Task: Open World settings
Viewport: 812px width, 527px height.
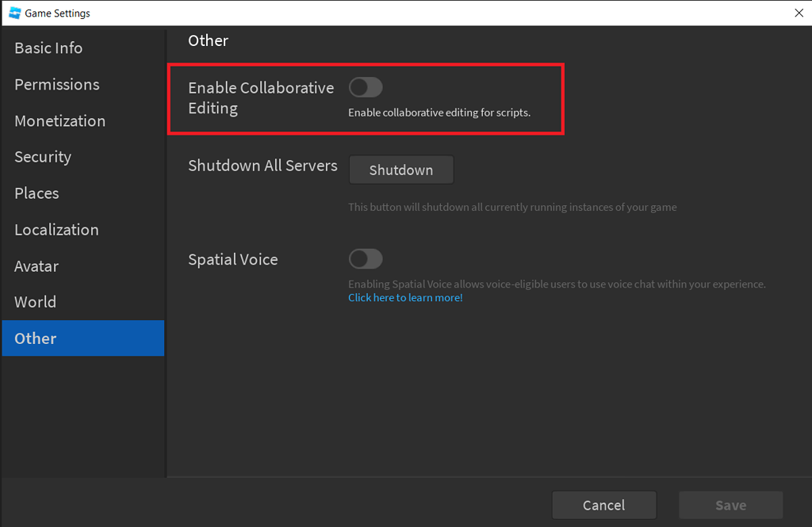Action: point(35,302)
